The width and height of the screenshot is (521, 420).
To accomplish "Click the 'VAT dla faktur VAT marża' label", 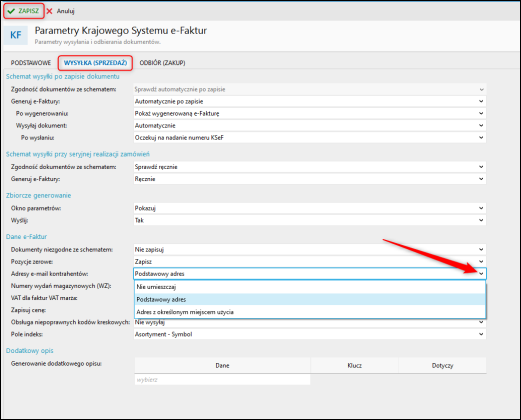I will tap(44, 298).
